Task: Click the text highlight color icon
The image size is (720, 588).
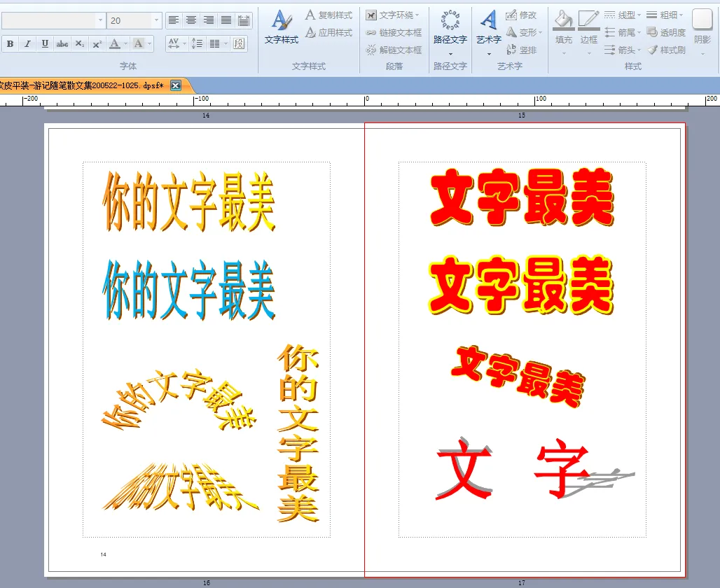Action: point(138,44)
